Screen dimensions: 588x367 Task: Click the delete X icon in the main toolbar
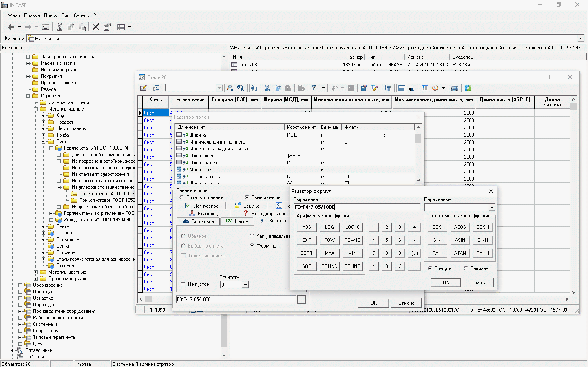click(x=96, y=27)
